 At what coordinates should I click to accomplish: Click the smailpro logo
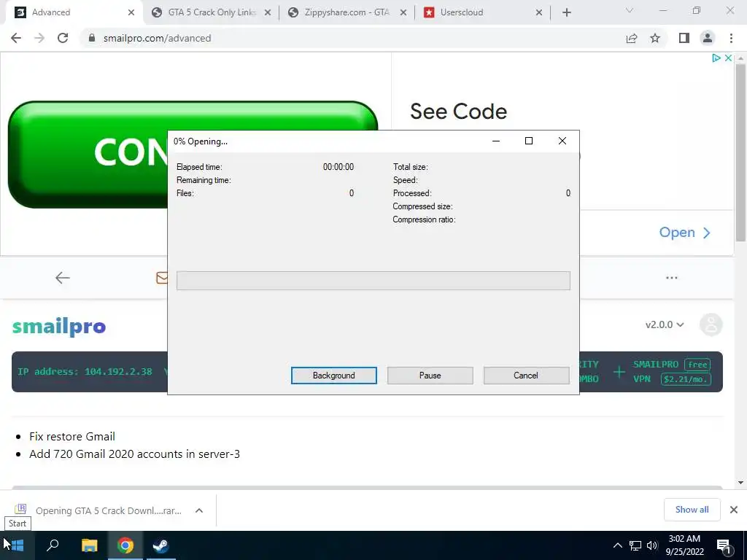[59, 327]
